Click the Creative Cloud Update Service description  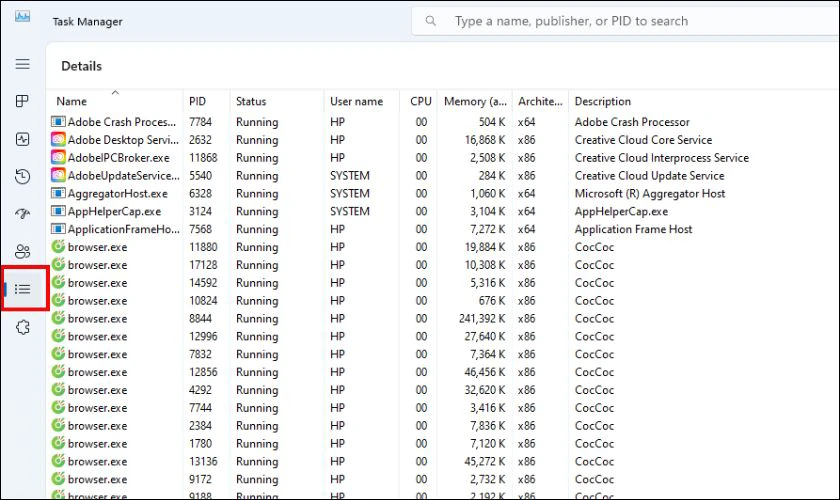pyautogui.click(x=649, y=176)
